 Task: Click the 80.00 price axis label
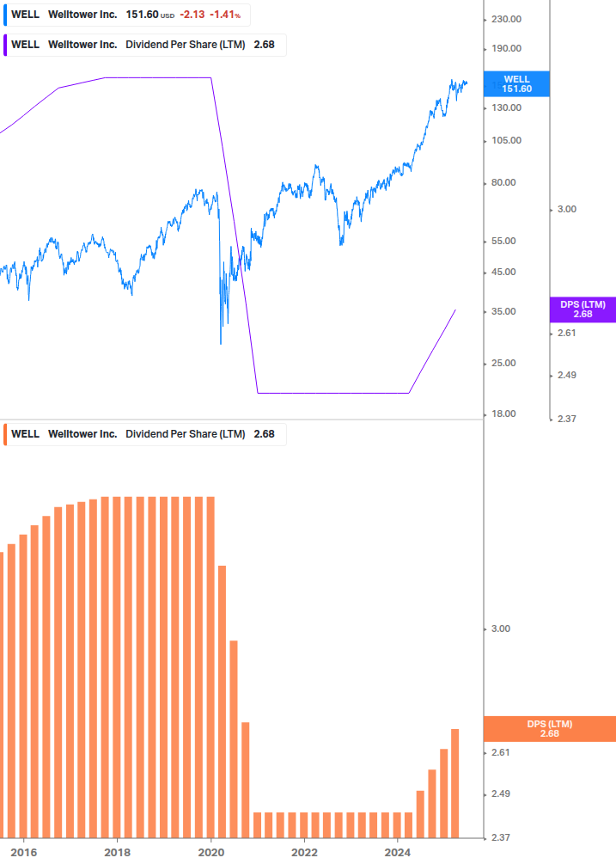(x=503, y=182)
